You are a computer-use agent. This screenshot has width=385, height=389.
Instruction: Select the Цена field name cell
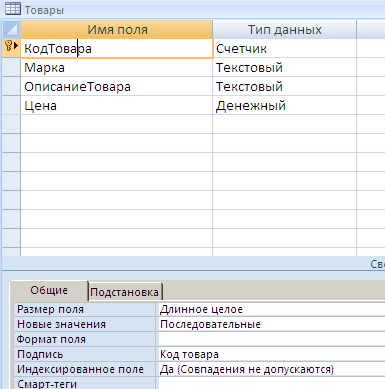tap(117, 106)
